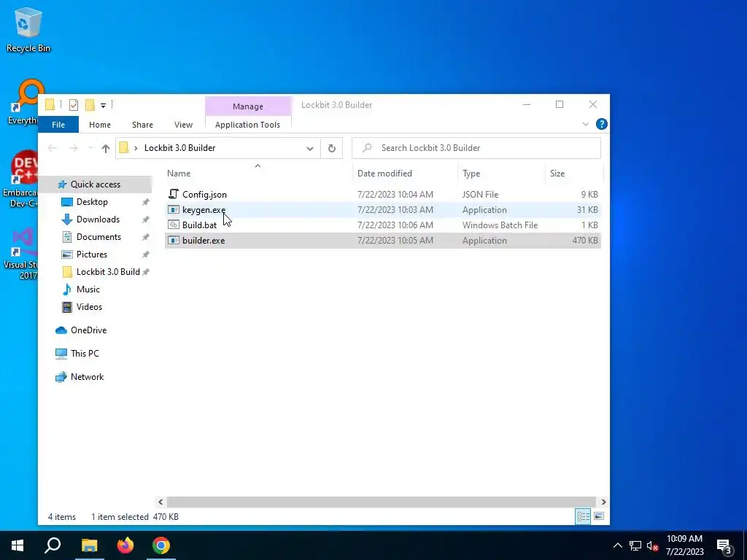Select Quick access in the navigation pane
Screen dimensions: 747x560
pos(96,184)
